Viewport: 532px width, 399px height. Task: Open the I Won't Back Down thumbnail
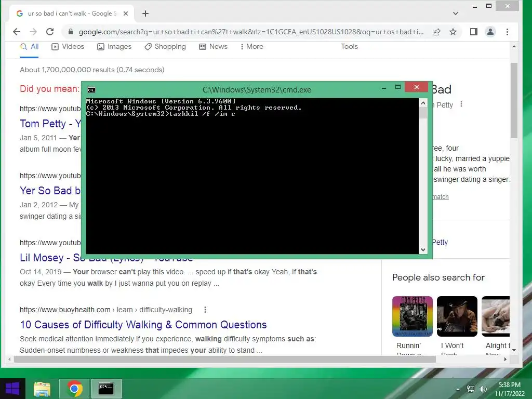[x=457, y=316]
